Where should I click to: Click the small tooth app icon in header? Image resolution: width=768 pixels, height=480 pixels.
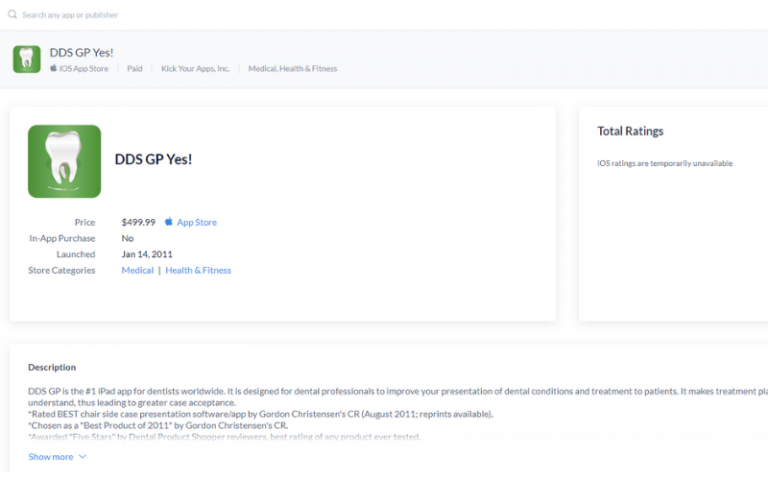[27, 59]
